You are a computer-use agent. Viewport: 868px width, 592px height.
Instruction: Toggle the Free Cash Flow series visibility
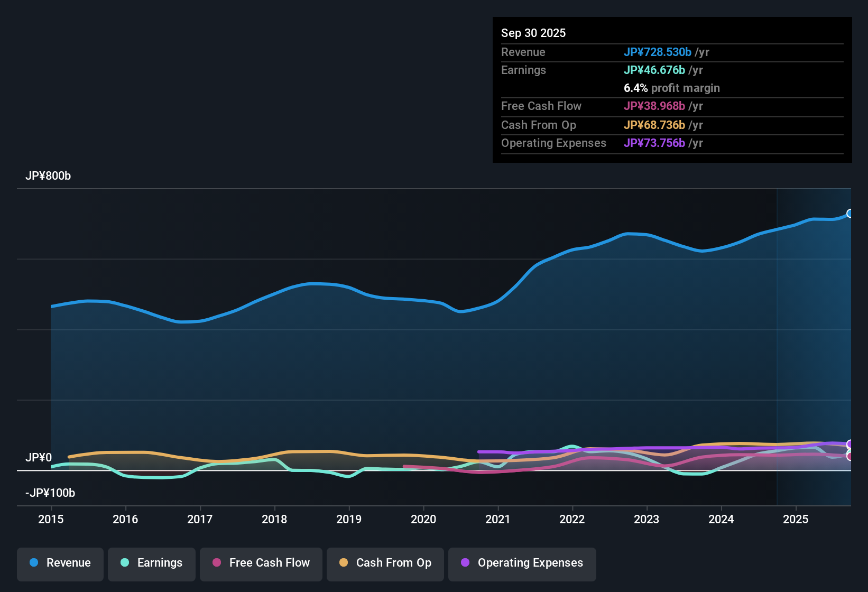tap(261, 563)
